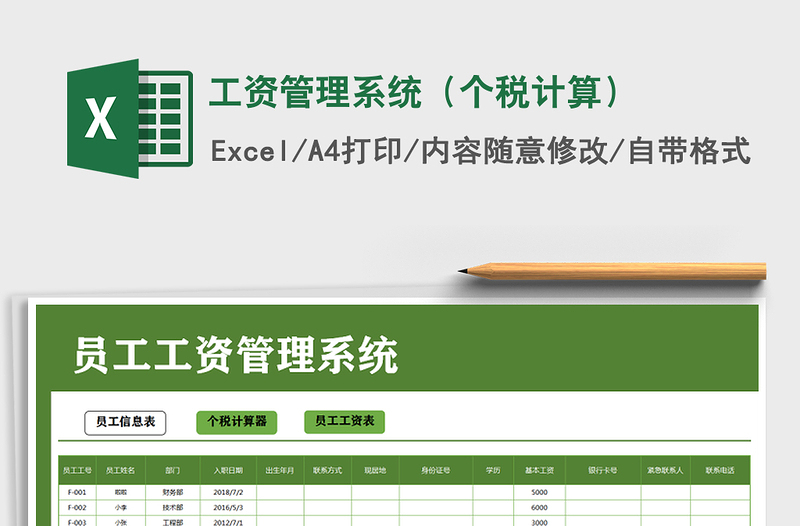800x526 pixels.
Task: Click the 联系电话 column header
Action: tap(720, 470)
